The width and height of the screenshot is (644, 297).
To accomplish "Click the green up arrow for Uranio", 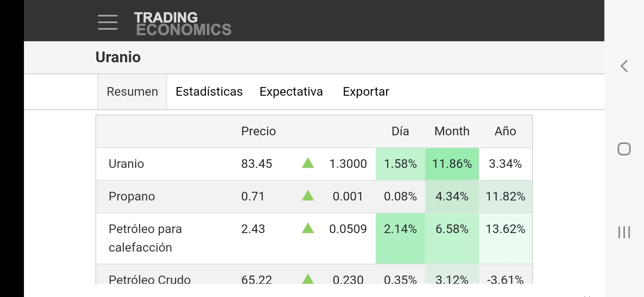I will point(308,163).
